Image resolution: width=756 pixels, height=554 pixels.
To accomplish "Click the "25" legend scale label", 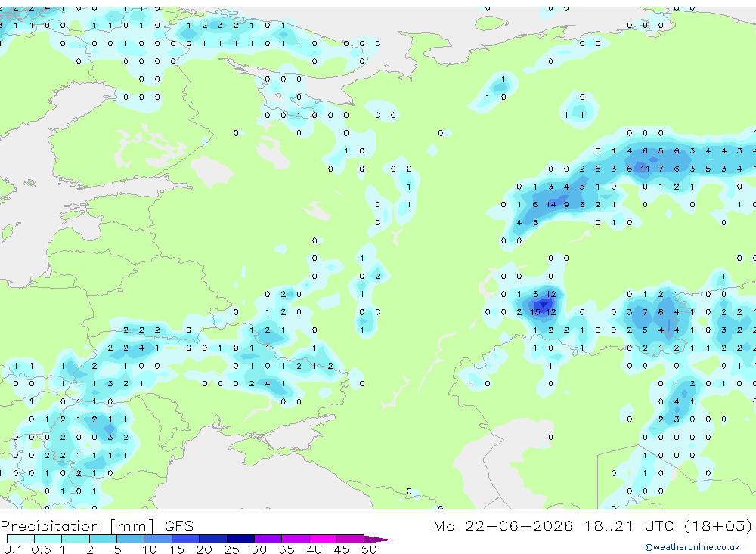I will [x=231, y=549].
